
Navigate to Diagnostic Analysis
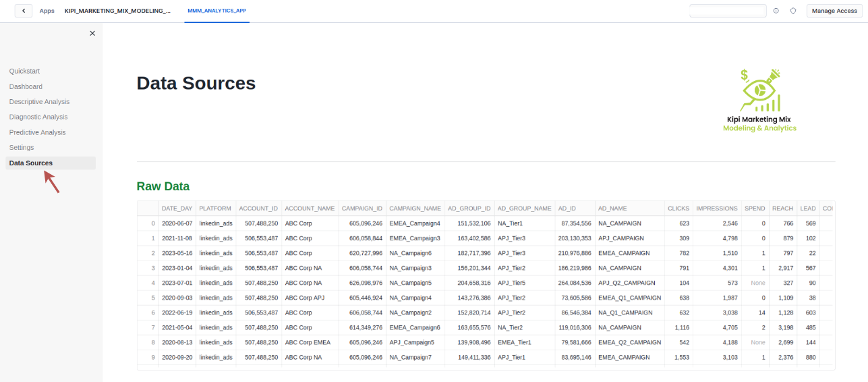[x=38, y=117]
